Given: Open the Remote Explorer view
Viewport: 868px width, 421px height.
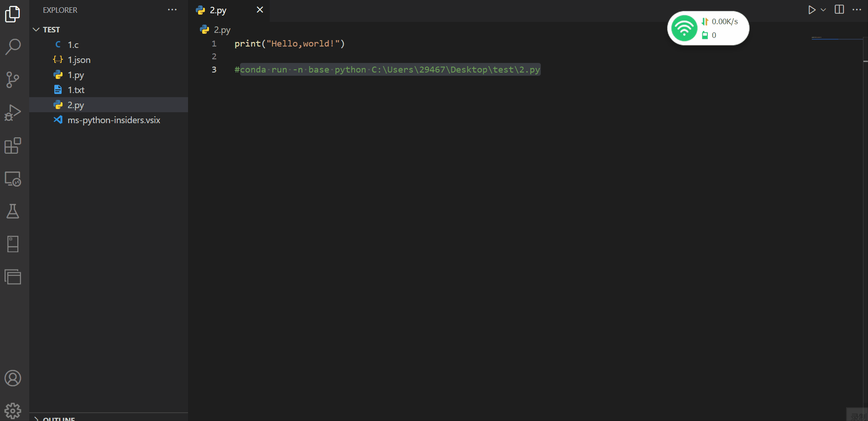Looking at the screenshot, I should coord(14,179).
